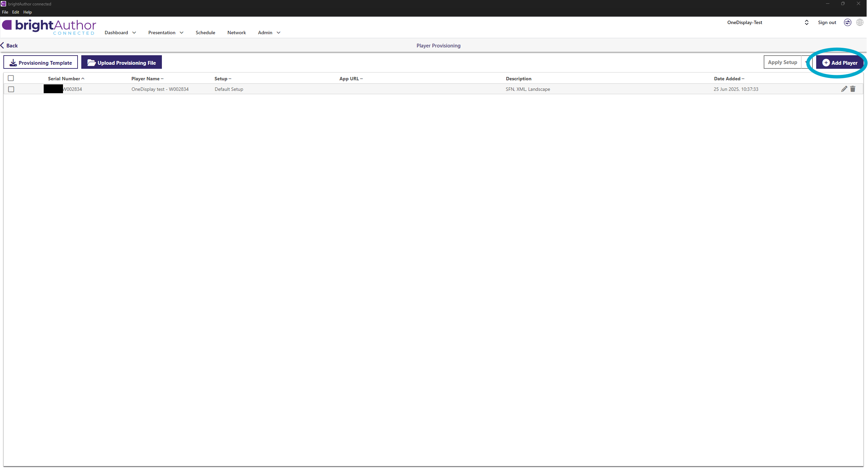Delete the player using the trash icon
The image size is (868, 471).
tap(853, 89)
